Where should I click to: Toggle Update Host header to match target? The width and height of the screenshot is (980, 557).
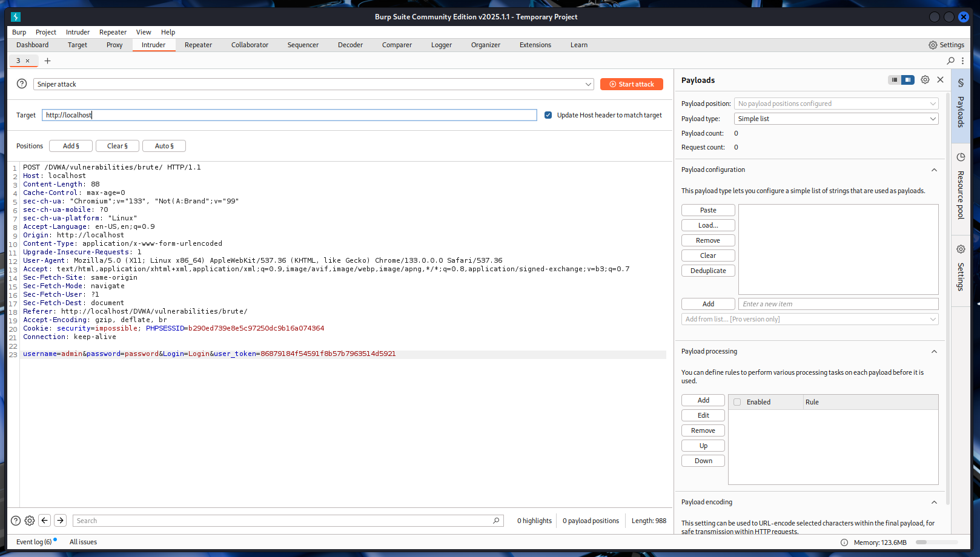click(548, 115)
